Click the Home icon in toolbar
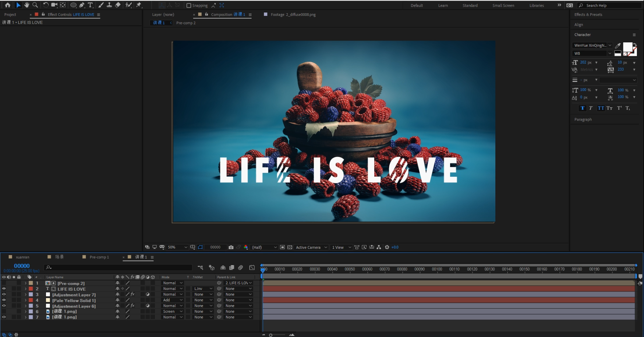Image resolution: width=644 pixels, height=337 pixels. (x=7, y=5)
